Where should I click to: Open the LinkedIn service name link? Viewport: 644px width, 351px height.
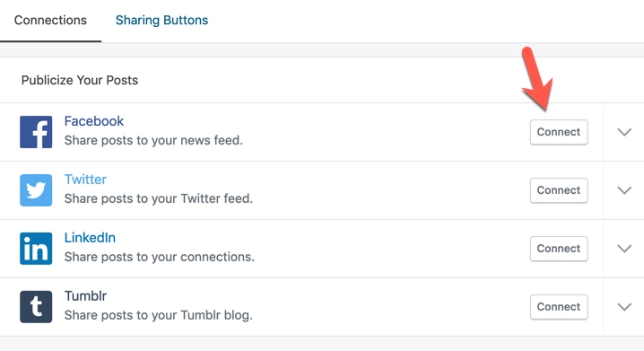coord(90,238)
